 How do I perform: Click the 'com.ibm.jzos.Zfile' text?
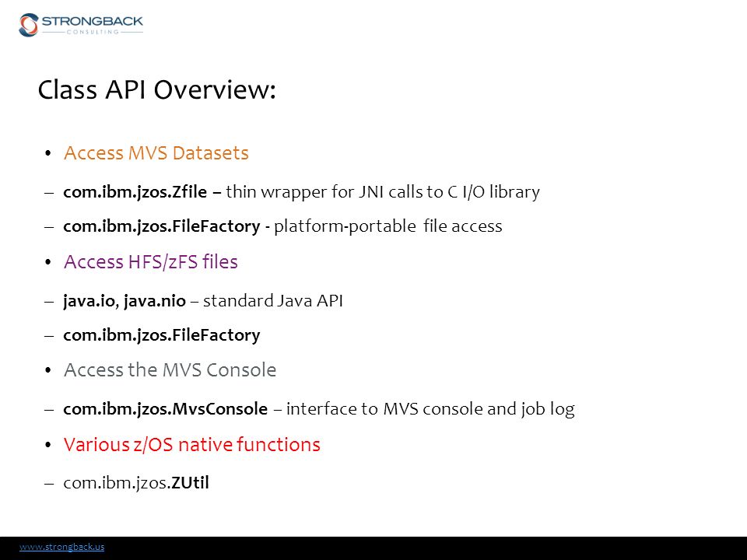[x=135, y=192]
